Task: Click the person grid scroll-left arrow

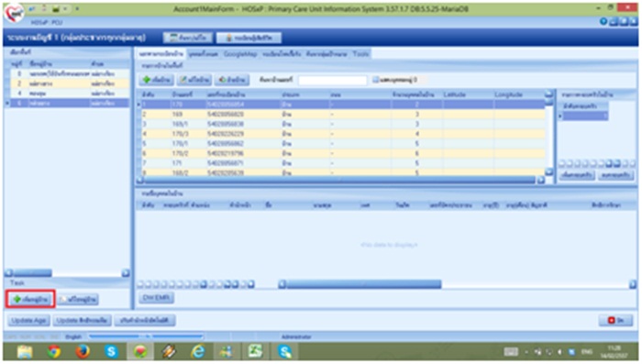Action: pyautogui.click(x=282, y=284)
